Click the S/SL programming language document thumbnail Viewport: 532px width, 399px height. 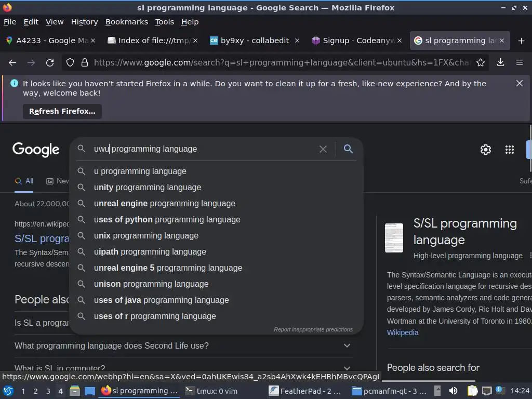click(394, 238)
